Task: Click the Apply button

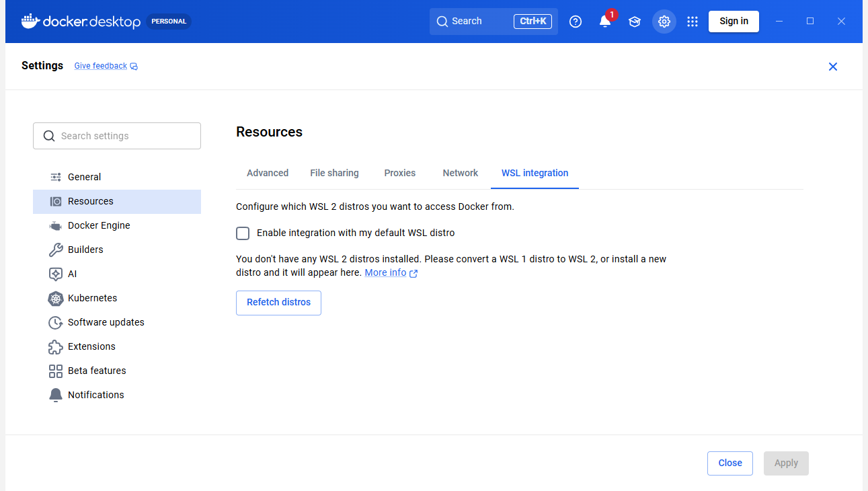Action: pyautogui.click(x=786, y=463)
